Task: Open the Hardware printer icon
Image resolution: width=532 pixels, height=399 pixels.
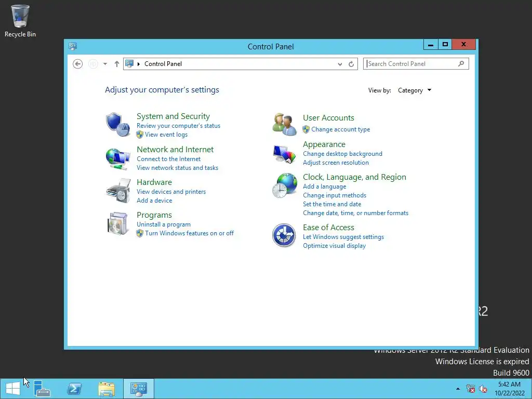Action: pyautogui.click(x=118, y=191)
